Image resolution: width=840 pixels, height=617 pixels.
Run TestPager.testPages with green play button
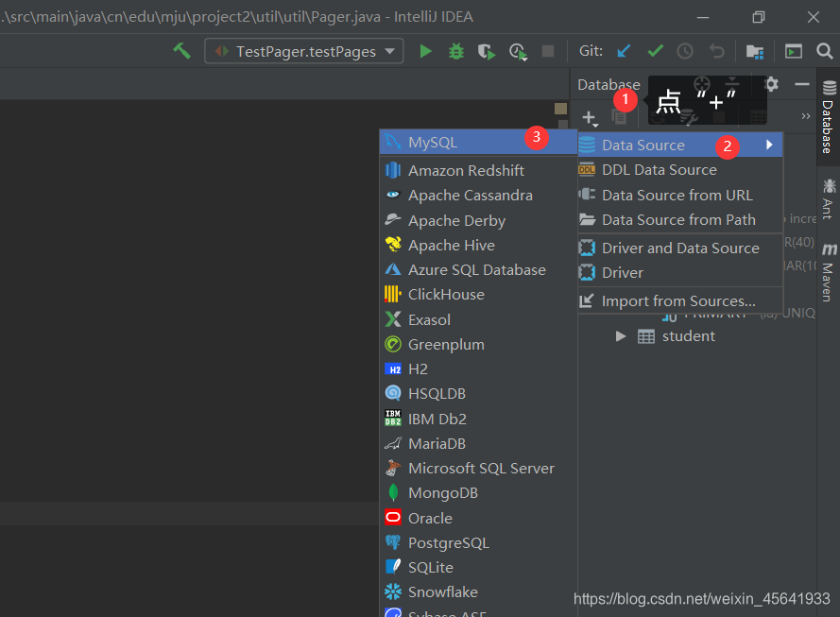point(426,51)
